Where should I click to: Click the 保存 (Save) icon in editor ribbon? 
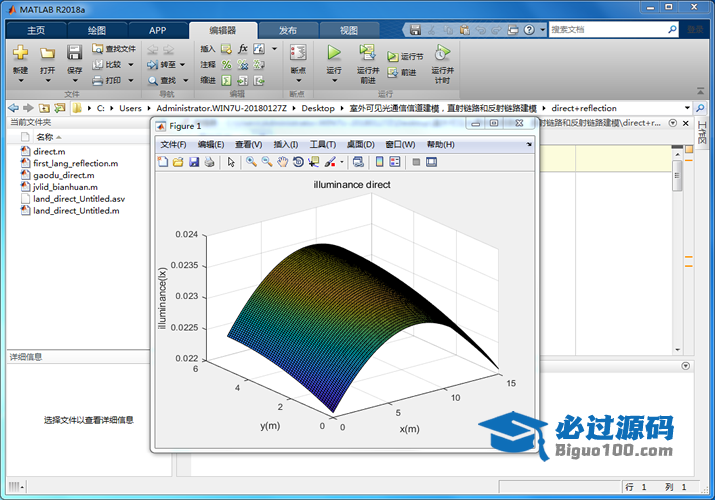pos(75,53)
